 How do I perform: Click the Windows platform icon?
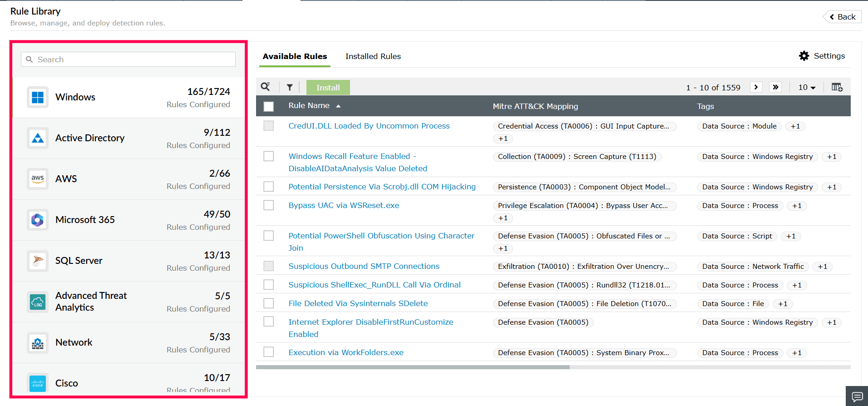[38, 97]
